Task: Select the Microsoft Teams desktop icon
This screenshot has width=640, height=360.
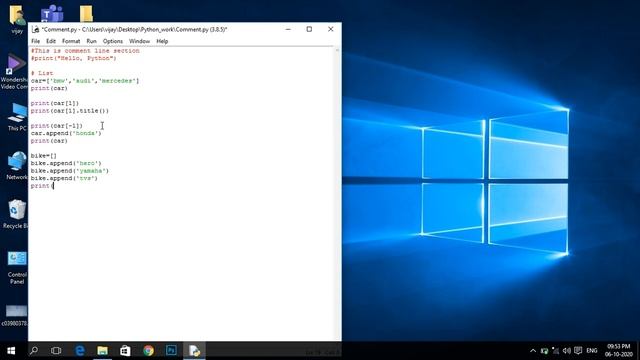Action: (x=52, y=14)
